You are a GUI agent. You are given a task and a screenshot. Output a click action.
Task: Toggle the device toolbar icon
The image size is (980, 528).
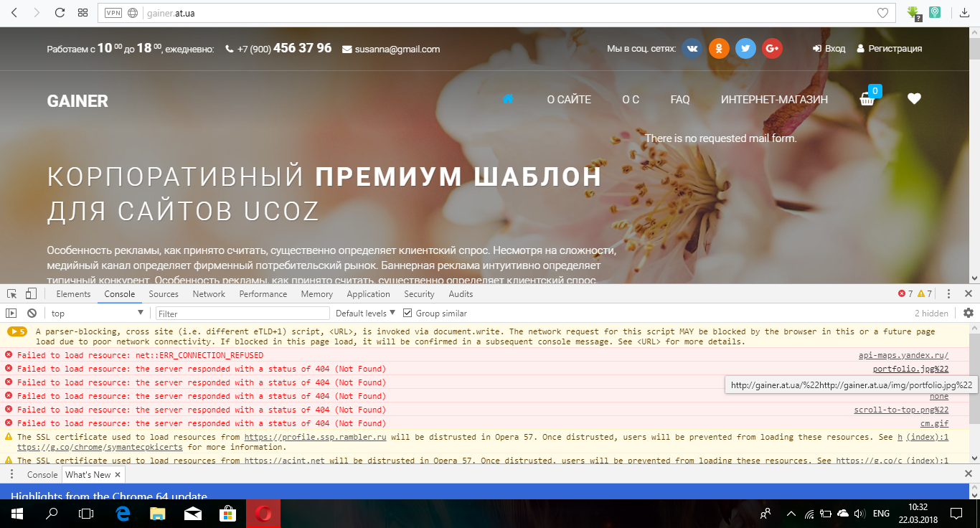(x=31, y=294)
